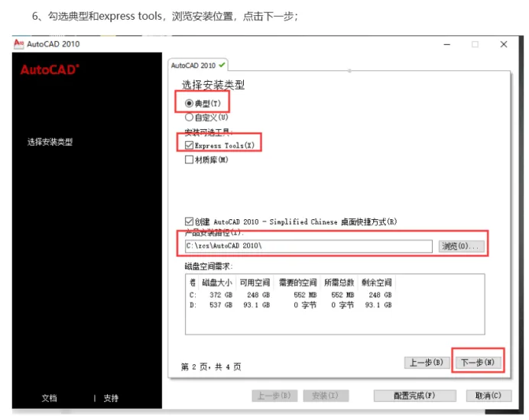The image size is (529, 420).
Task: Click 上一步(B) back button in panel
Action: pyautogui.click(x=427, y=363)
